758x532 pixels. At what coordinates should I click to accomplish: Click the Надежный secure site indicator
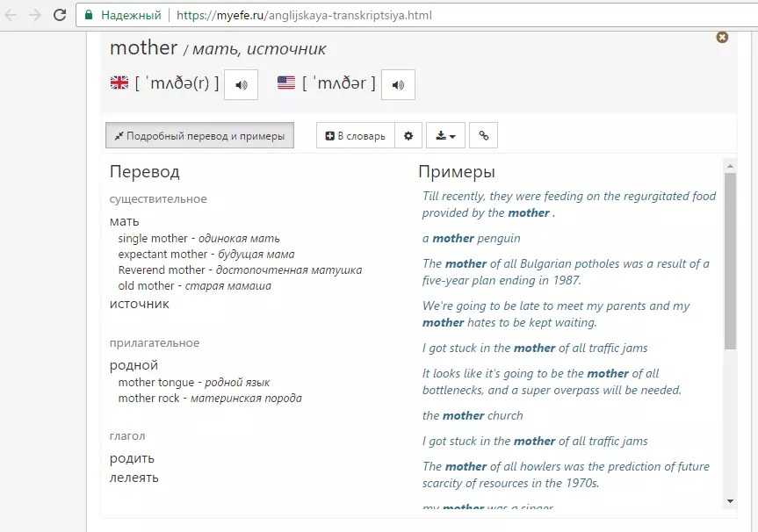(x=123, y=15)
